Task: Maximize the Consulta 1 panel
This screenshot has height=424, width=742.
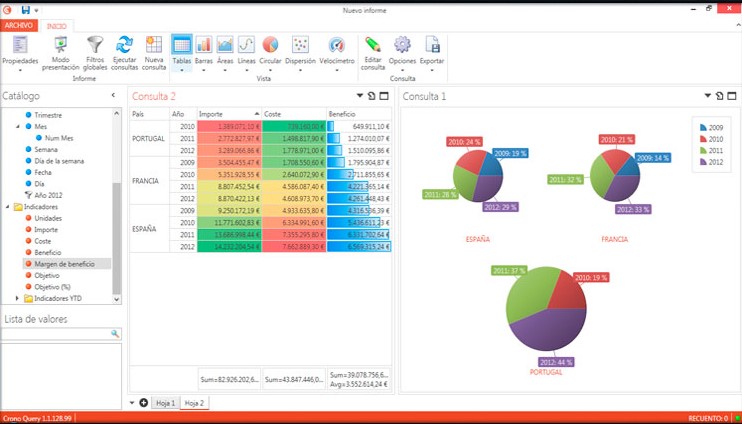Action: click(732, 96)
